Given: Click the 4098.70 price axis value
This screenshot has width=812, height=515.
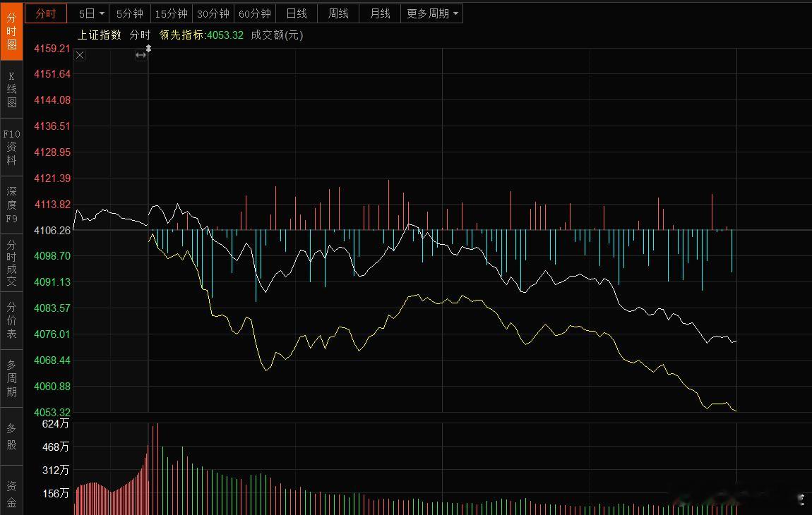Looking at the screenshot, I should [x=52, y=255].
